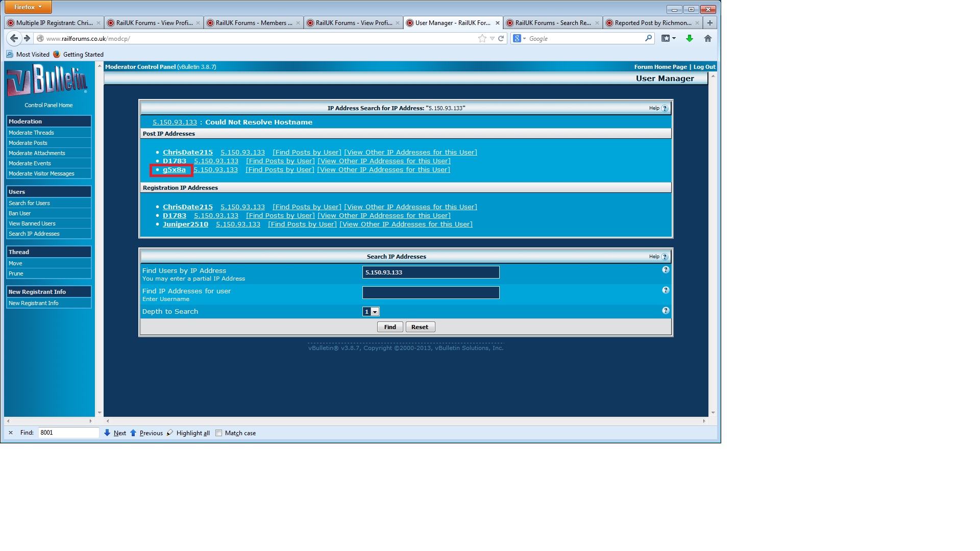Open user g5x8a profile link
The width and height of the screenshot is (980, 551).
coord(174,170)
